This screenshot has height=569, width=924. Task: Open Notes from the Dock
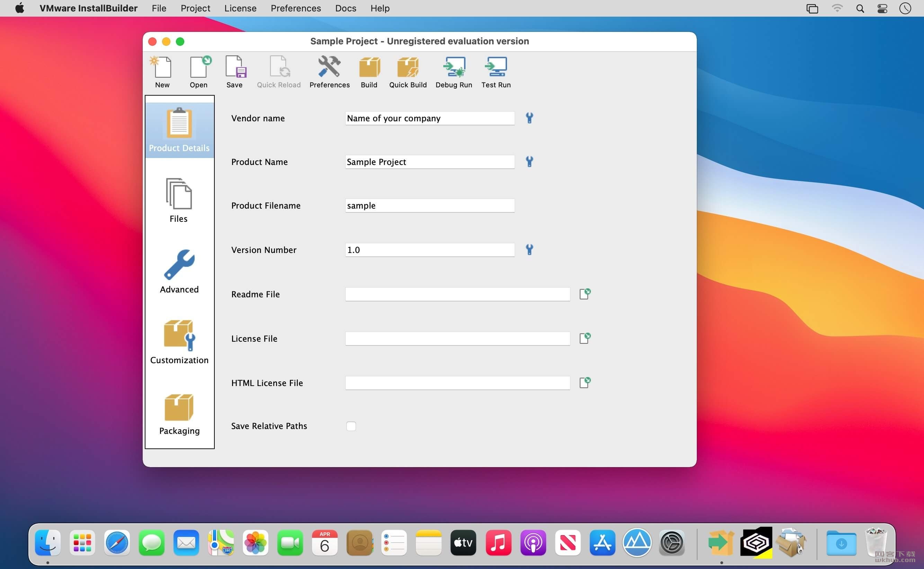click(428, 543)
